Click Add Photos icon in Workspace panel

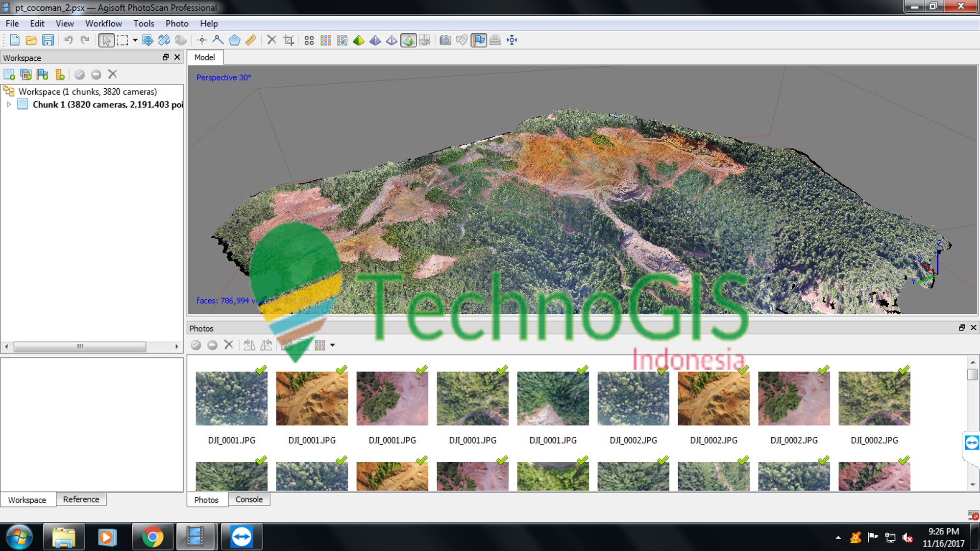(x=26, y=75)
